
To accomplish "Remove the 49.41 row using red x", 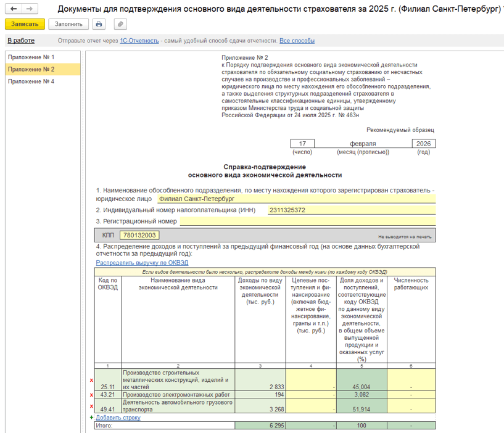I will coord(91,406).
